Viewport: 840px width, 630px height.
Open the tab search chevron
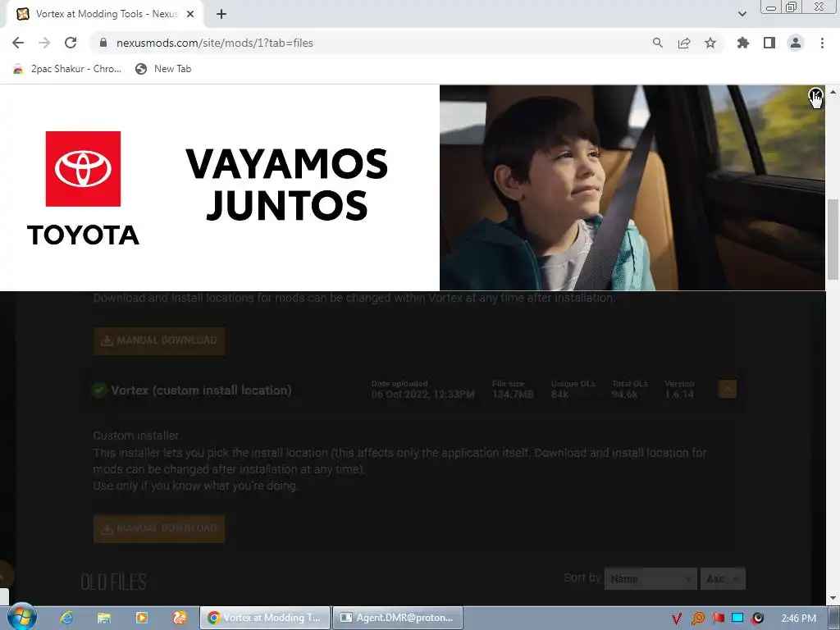pyautogui.click(x=742, y=14)
